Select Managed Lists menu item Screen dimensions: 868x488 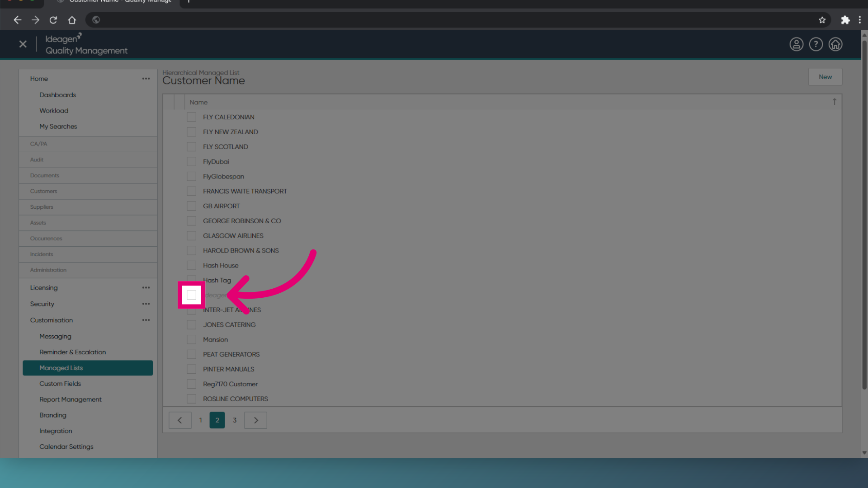88,368
